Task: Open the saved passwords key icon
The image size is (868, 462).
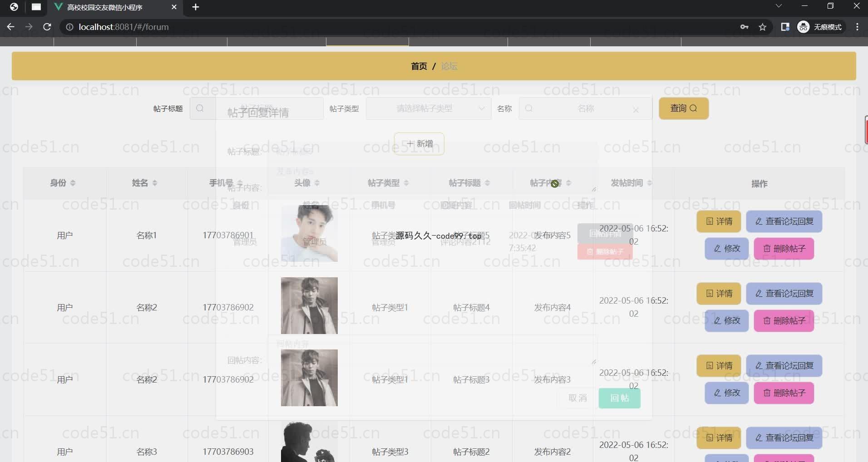Action: (x=744, y=27)
